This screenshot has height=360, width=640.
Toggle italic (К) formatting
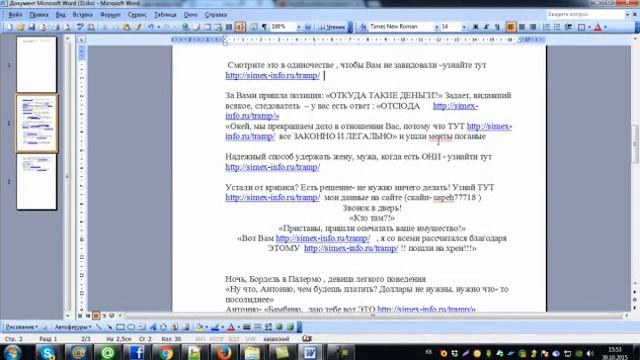point(486,27)
